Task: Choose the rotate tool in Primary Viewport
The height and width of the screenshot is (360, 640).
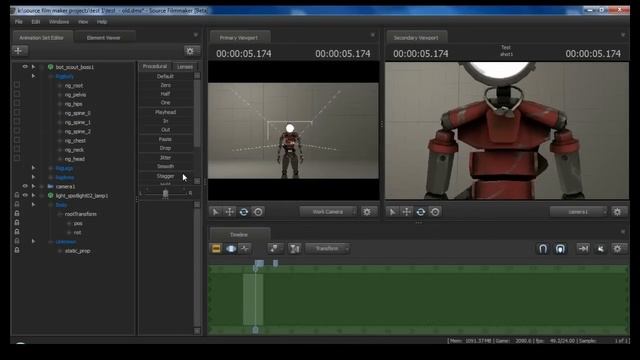Action: coord(244,212)
